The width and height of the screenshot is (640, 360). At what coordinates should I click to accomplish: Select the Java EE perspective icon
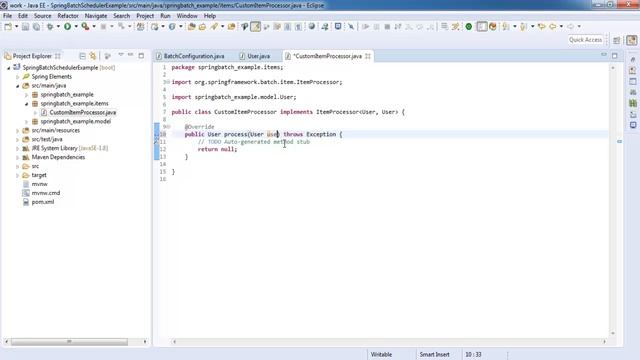631,40
